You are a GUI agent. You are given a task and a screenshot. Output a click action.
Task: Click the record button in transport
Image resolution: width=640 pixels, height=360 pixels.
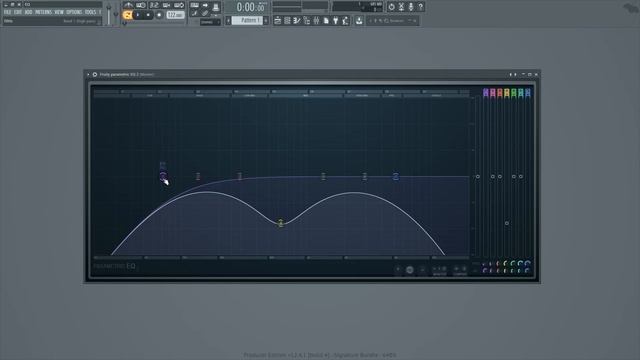pos(159,15)
